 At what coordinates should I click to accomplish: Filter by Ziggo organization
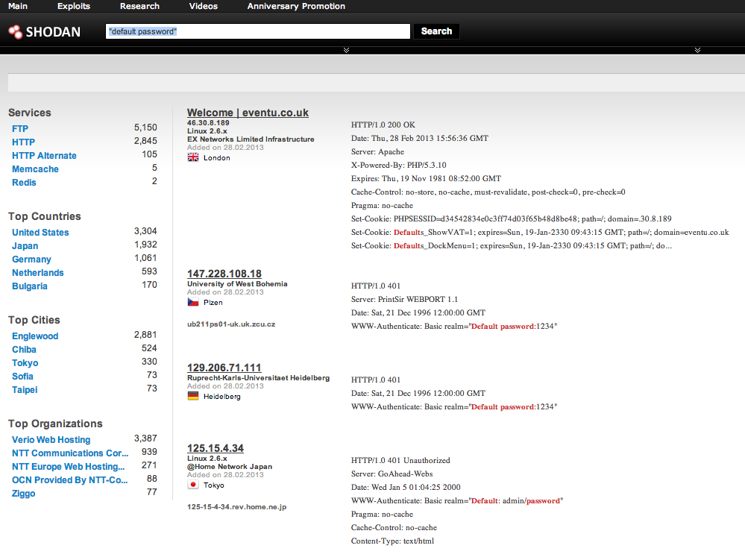(24, 494)
